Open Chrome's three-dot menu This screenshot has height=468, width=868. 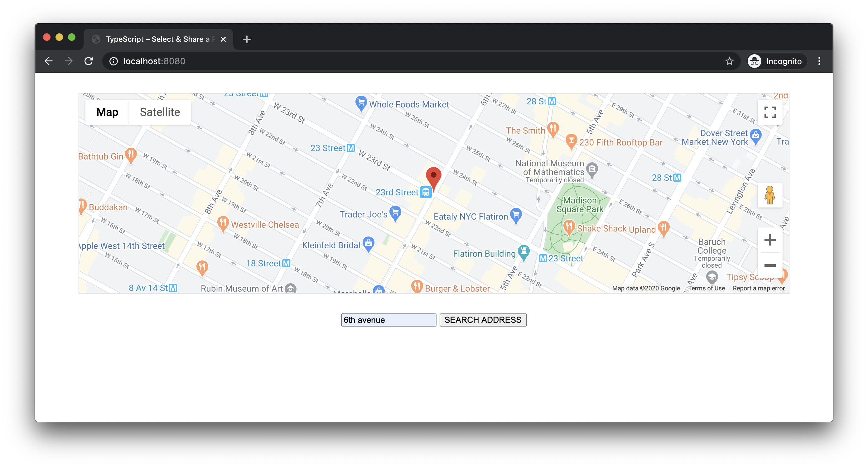(x=819, y=61)
